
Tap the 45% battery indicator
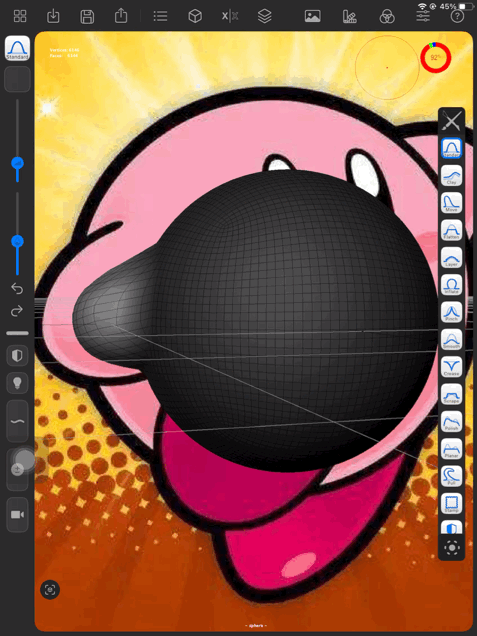(457, 6)
